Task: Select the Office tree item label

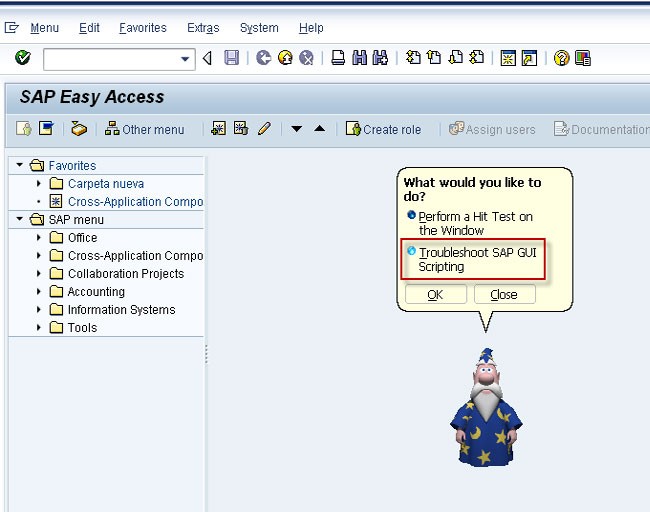Action: [x=82, y=238]
